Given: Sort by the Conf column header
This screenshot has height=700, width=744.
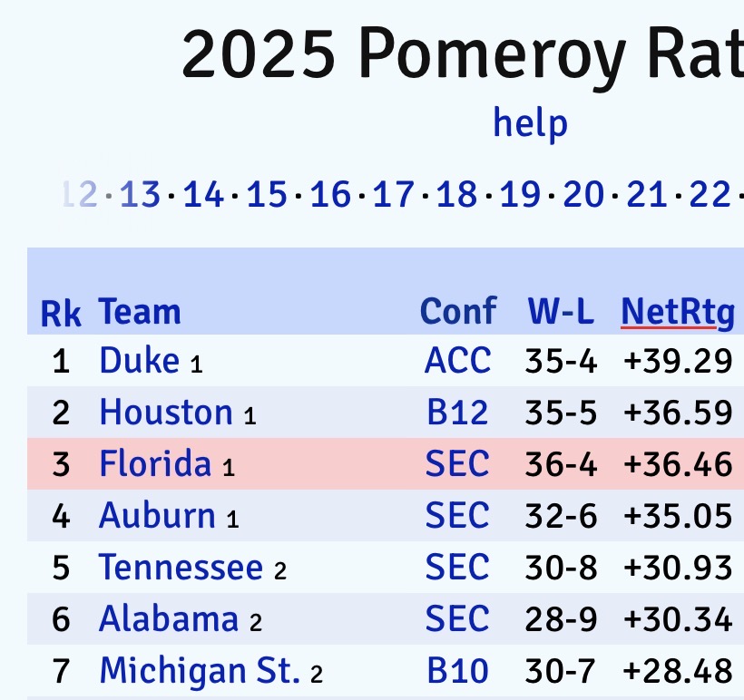Looking at the screenshot, I should coord(457,311).
